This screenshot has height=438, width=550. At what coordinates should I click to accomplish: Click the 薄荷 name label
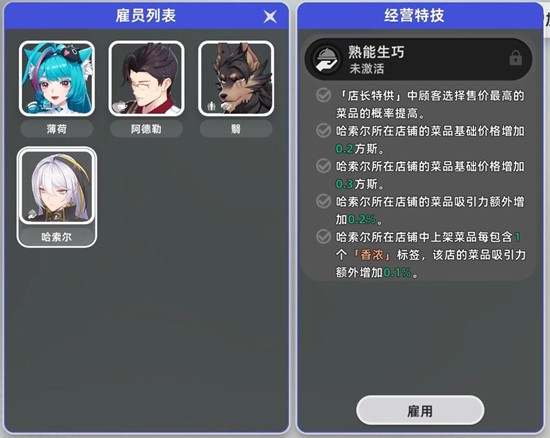tap(57, 129)
